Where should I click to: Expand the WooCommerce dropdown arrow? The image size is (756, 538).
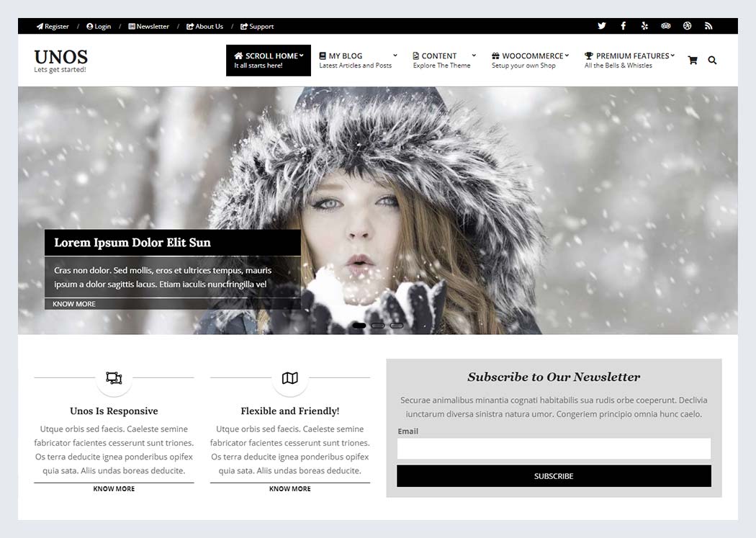(x=567, y=55)
